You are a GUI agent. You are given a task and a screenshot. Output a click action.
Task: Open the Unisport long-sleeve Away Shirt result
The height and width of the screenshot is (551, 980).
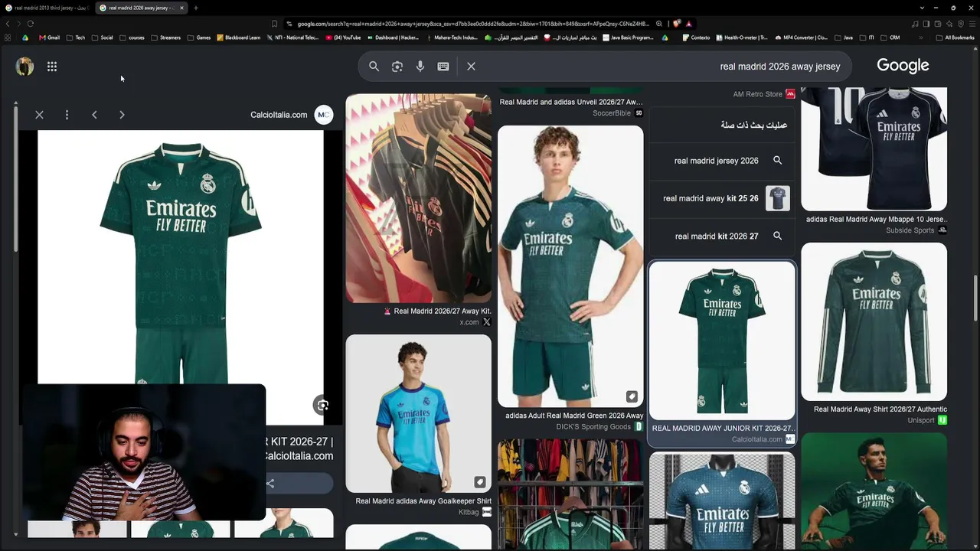(x=874, y=334)
